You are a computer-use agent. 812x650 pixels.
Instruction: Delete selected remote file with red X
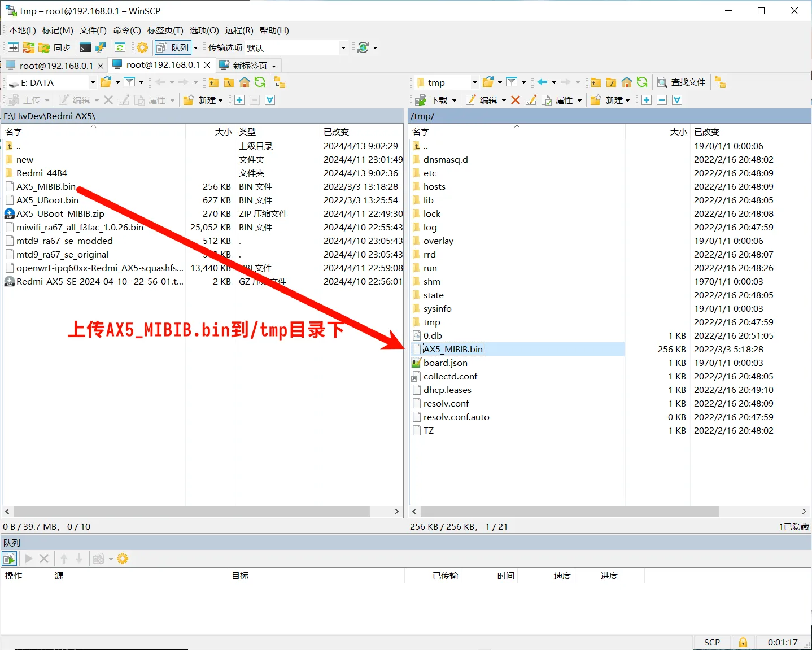pos(516,100)
